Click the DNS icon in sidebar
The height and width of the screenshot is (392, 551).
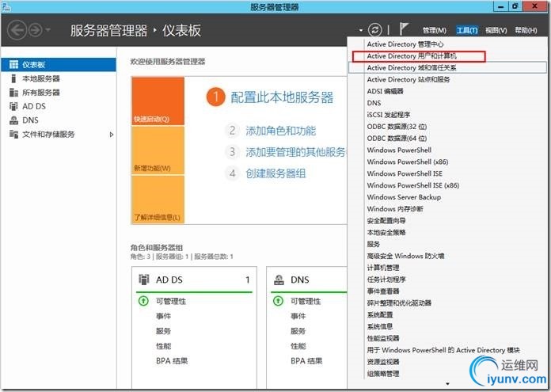(13, 120)
